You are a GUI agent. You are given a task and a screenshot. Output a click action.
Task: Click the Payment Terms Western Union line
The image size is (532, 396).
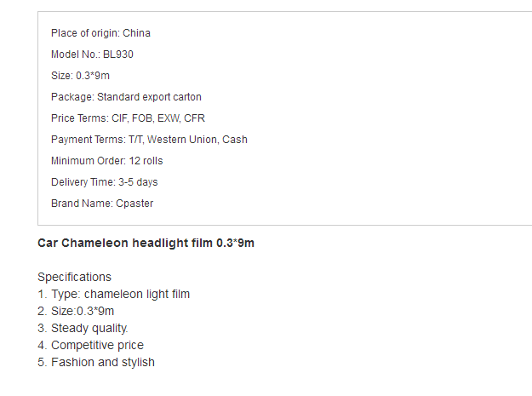149,140
